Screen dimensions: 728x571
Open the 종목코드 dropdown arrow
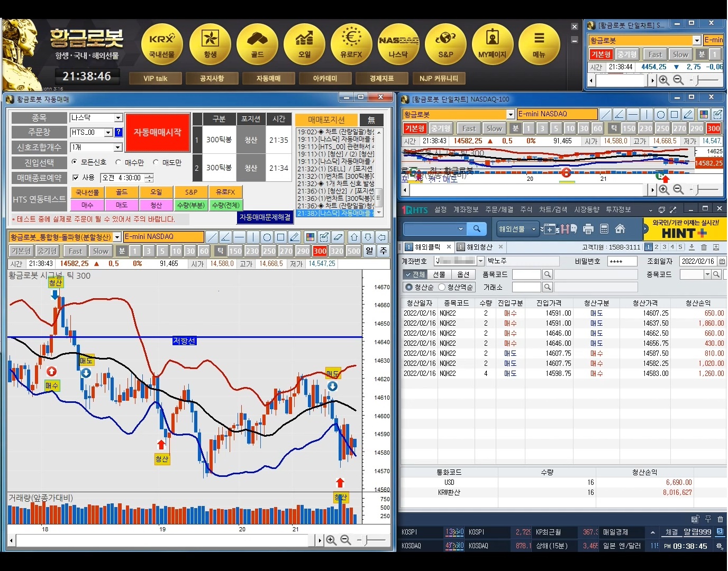click(x=707, y=274)
